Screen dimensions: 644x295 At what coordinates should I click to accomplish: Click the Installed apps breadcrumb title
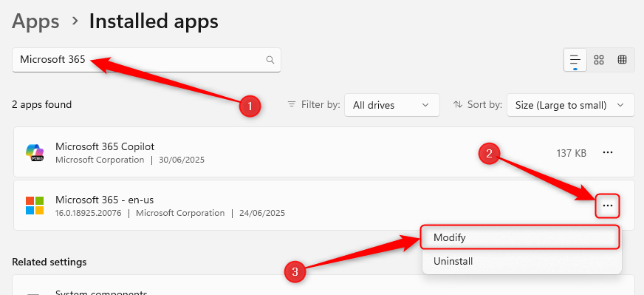click(154, 21)
